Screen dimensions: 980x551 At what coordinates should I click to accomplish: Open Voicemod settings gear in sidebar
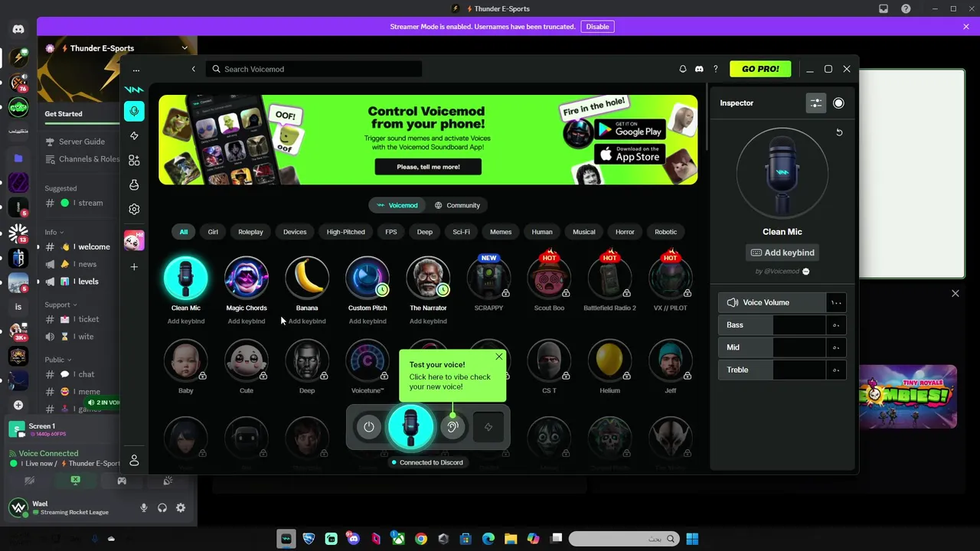[x=134, y=209]
